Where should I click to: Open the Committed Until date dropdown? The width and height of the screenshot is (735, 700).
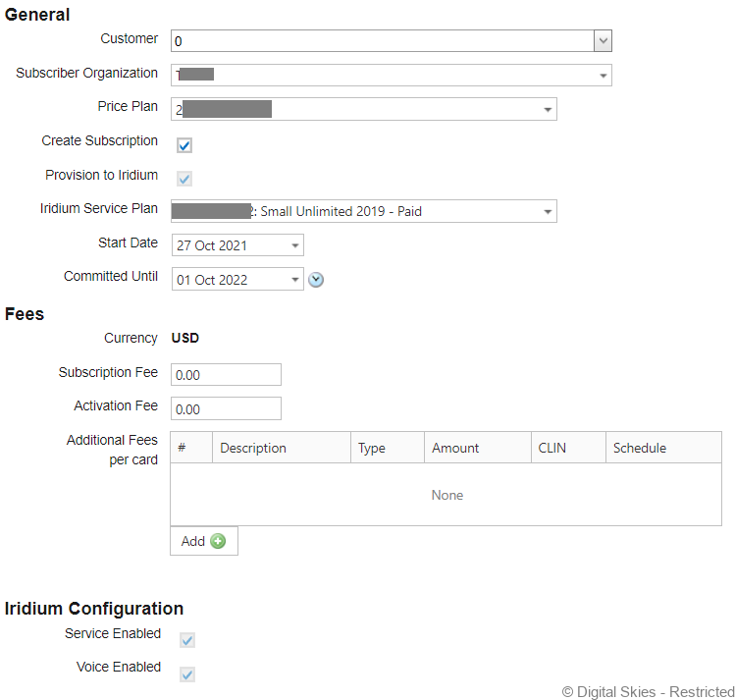[294, 280]
